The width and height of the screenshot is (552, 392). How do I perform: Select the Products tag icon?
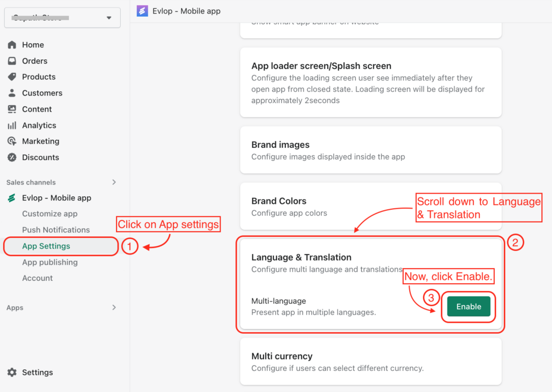(12, 77)
